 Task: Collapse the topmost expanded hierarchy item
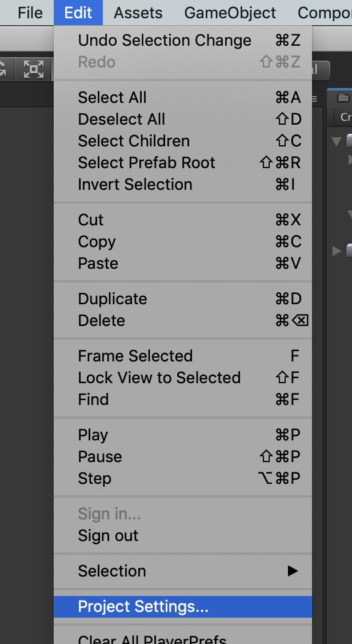(337, 141)
